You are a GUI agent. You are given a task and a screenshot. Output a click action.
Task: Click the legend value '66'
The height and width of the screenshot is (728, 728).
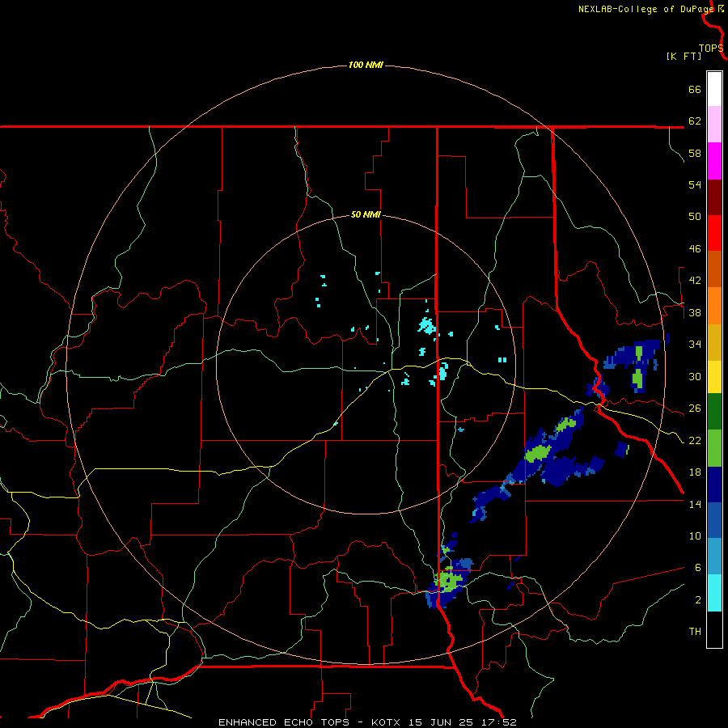pyautogui.click(x=695, y=89)
